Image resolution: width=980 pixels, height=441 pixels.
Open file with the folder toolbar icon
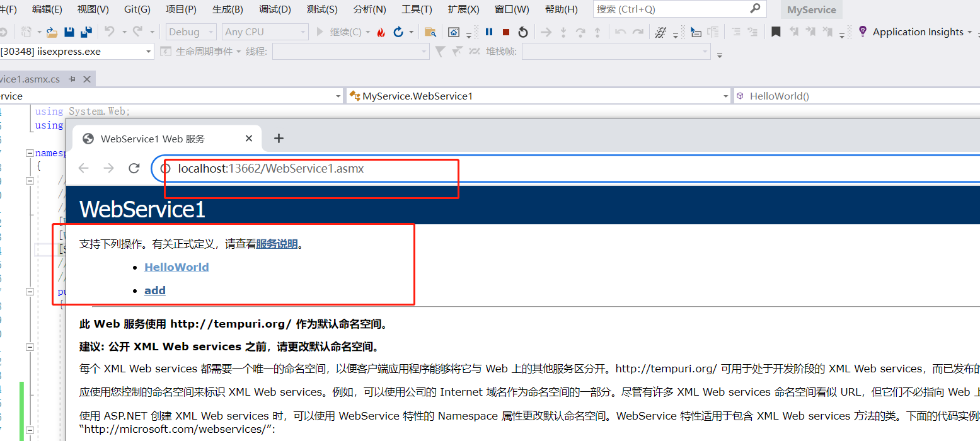pyautogui.click(x=52, y=32)
